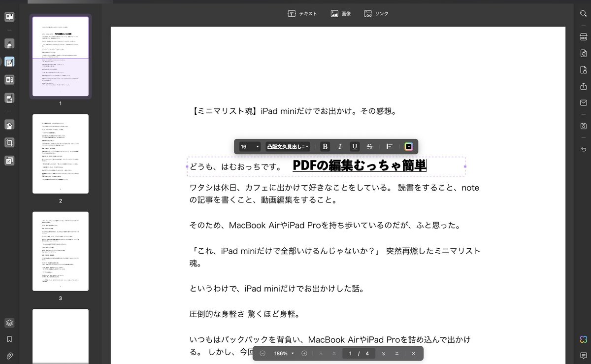Select the Crop Pages tool in left sidebar

click(x=9, y=143)
